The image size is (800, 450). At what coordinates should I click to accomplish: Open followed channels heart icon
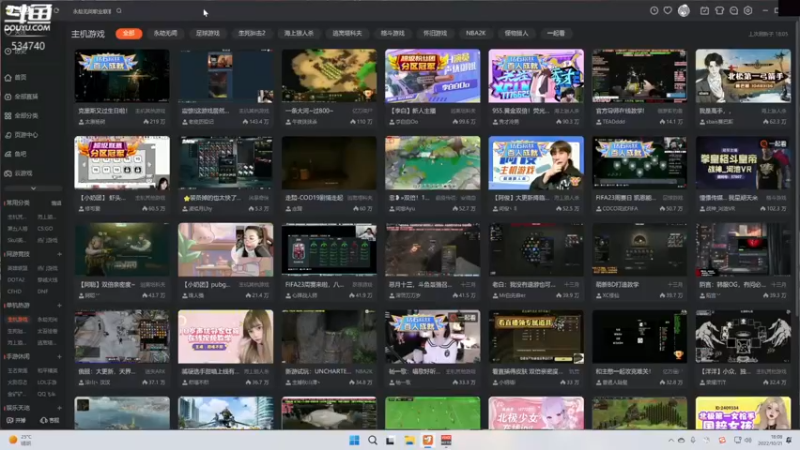(x=667, y=11)
